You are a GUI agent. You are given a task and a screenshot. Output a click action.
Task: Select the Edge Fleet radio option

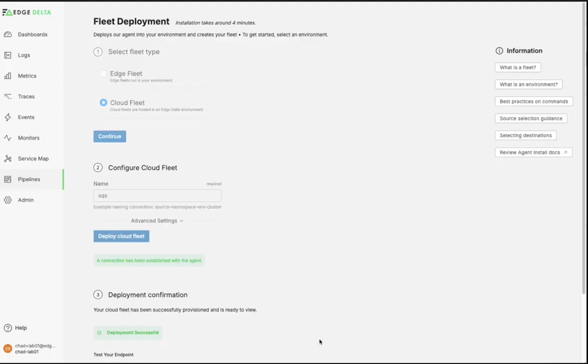click(103, 74)
